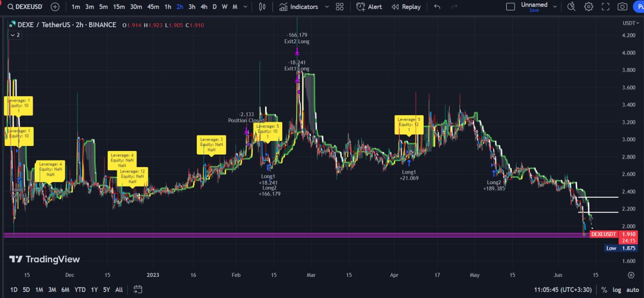Toggle the log scale
644x298 pixels.
click(x=616, y=290)
